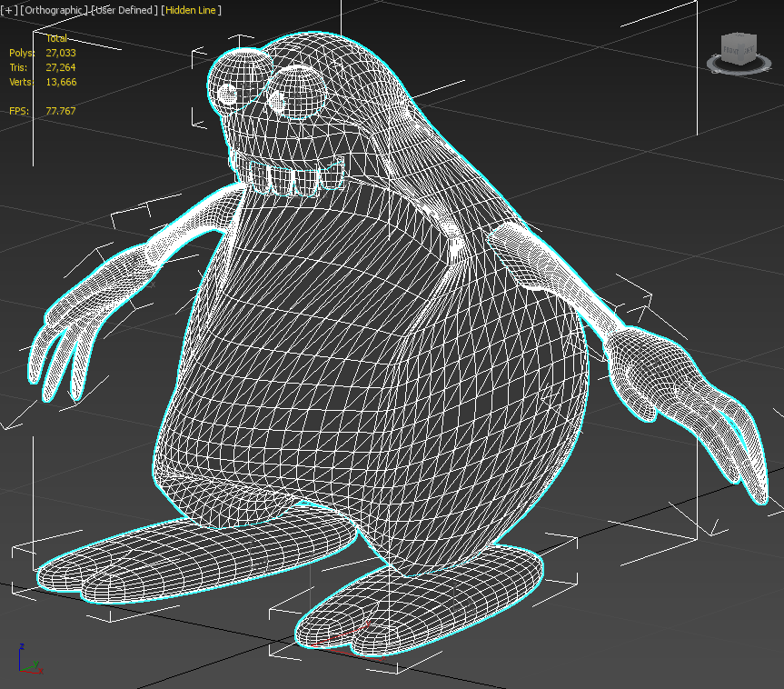784x689 pixels.
Task: Click the ViewCube in viewport corner
Action: click(739, 54)
